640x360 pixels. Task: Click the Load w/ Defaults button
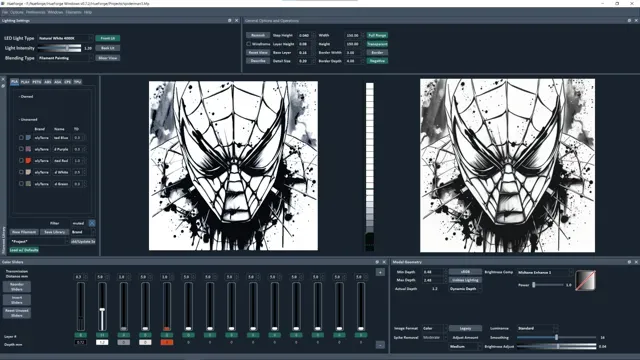tap(24, 250)
